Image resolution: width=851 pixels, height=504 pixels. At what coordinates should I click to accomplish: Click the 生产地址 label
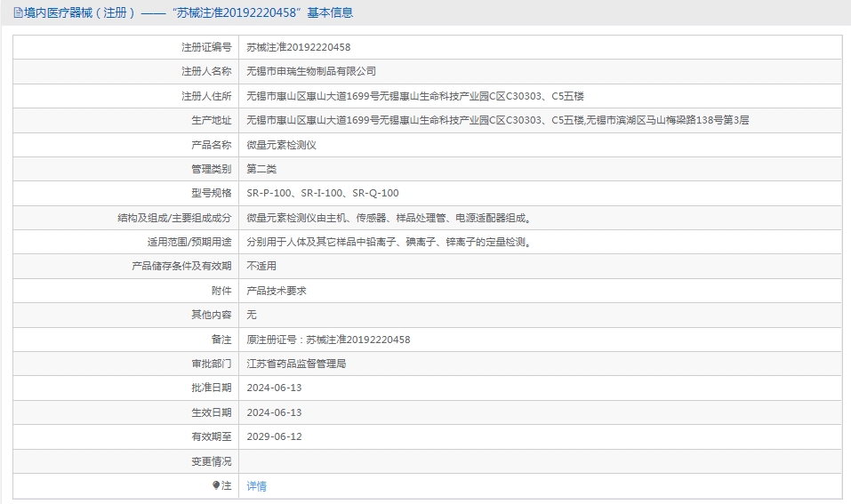click(211, 120)
